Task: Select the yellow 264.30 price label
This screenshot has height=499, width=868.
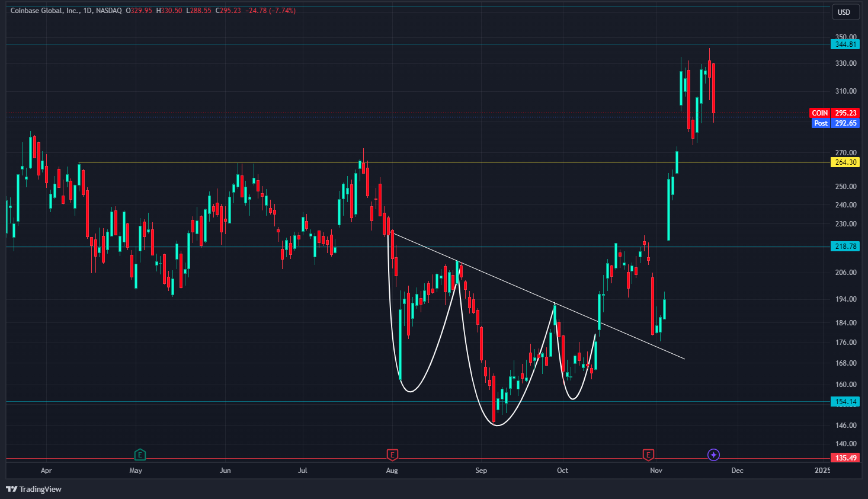Action: click(x=845, y=162)
